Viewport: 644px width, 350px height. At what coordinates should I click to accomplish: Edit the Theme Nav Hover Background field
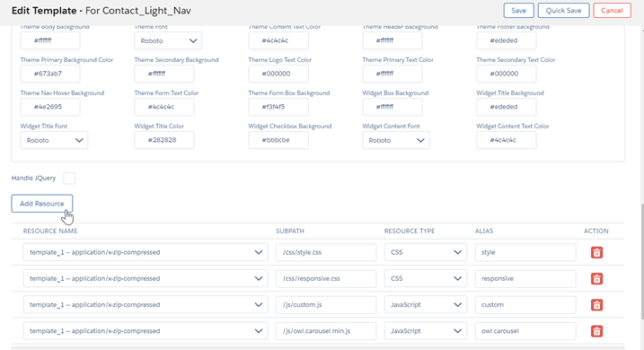click(50, 107)
